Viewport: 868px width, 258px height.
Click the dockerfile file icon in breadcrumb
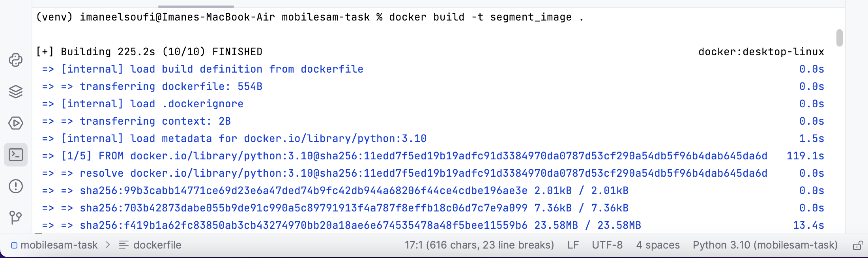(124, 245)
